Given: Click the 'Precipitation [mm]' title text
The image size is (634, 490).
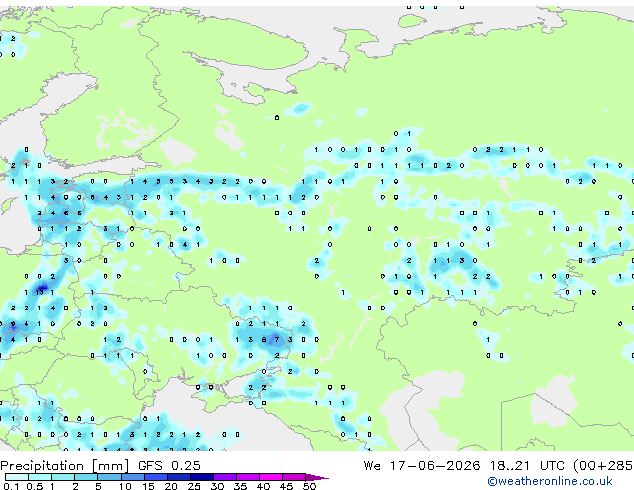Looking at the screenshot, I should pos(65,466).
